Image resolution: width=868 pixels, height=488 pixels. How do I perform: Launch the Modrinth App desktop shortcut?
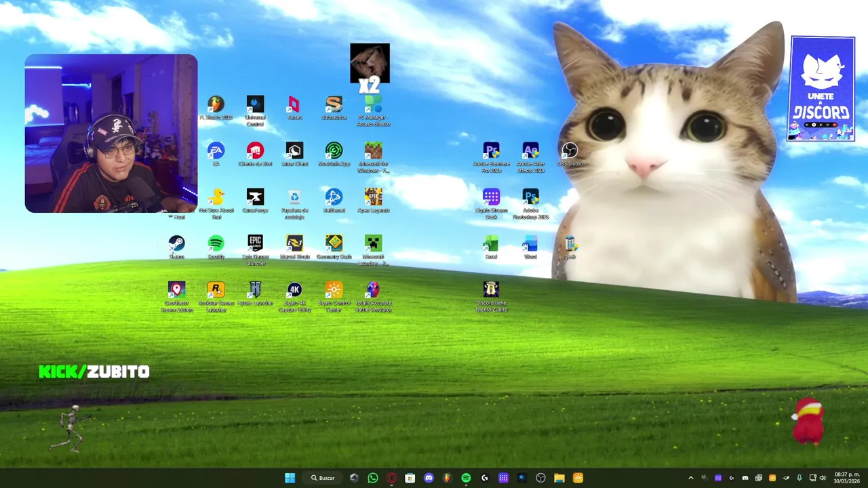pos(334,155)
